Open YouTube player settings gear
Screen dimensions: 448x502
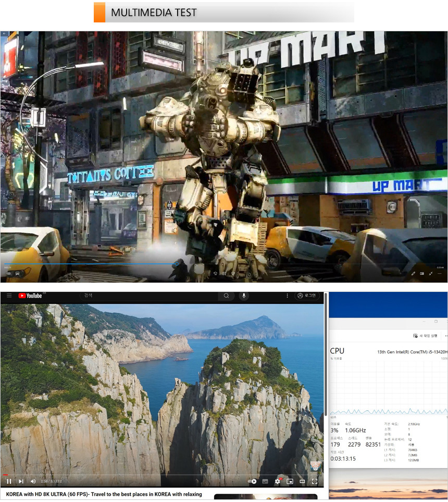coord(278,481)
